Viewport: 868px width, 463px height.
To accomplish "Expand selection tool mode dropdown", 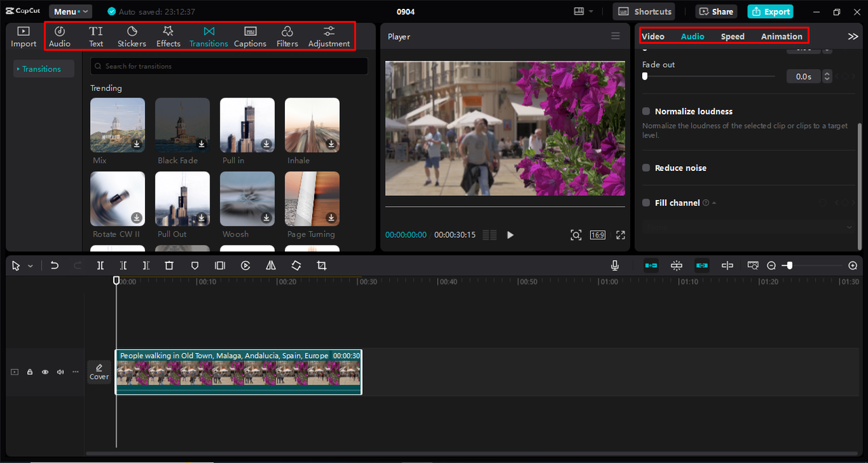I will [31, 266].
